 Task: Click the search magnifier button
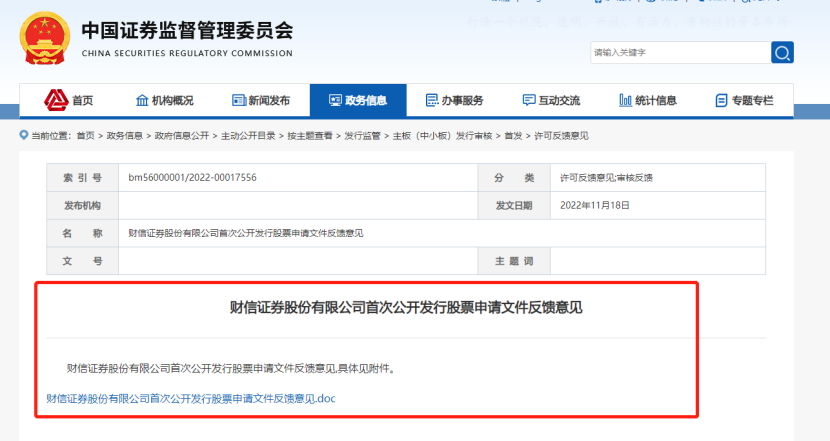click(x=782, y=52)
